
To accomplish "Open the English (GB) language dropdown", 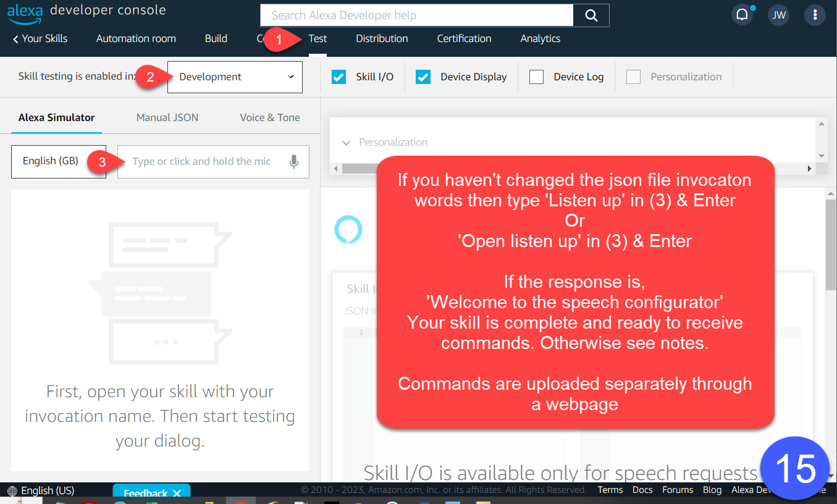I will [x=59, y=161].
